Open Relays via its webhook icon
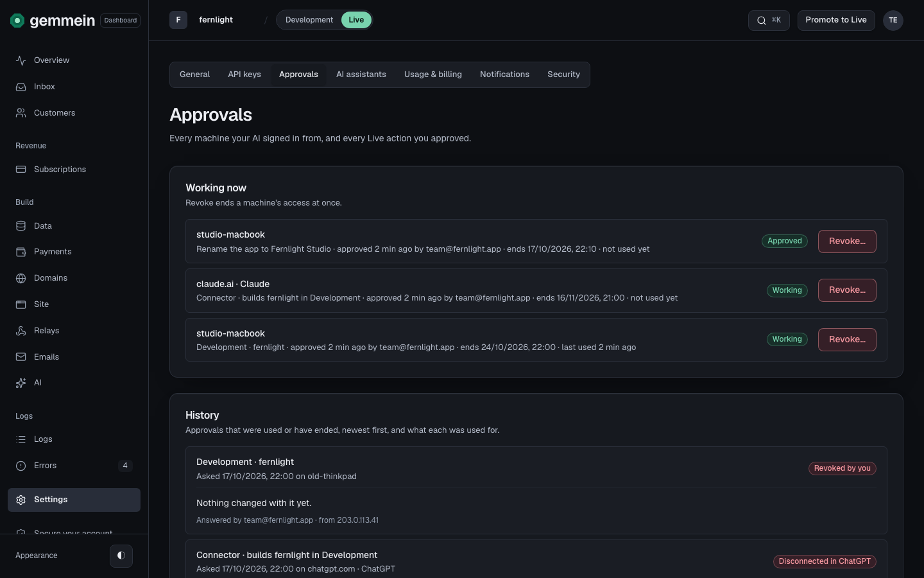924x578 pixels. 21,331
